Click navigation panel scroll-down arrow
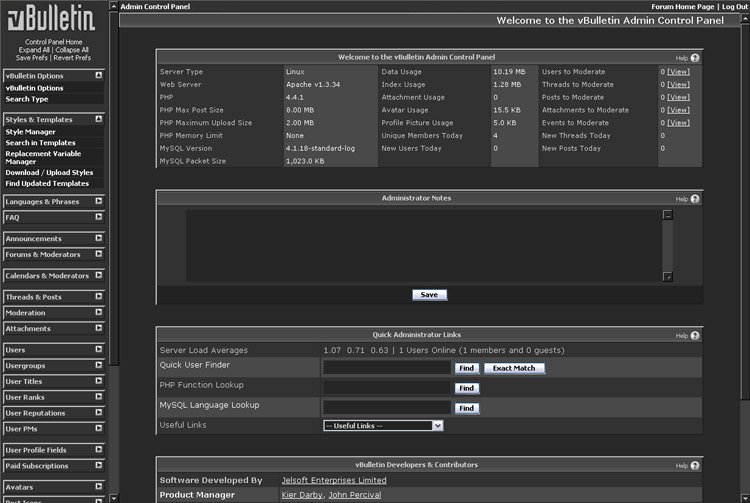 pyautogui.click(x=113, y=498)
